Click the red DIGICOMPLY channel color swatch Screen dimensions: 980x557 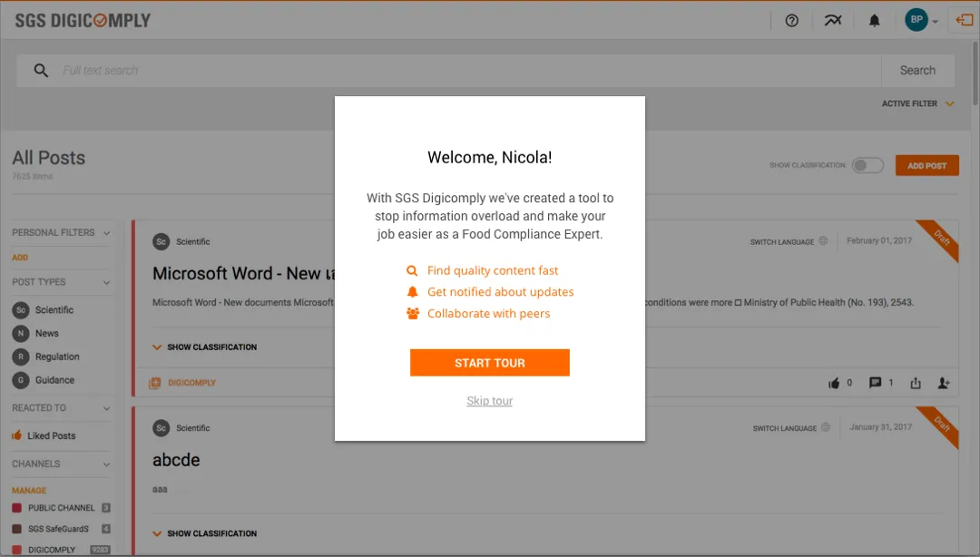pyautogui.click(x=17, y=550)
